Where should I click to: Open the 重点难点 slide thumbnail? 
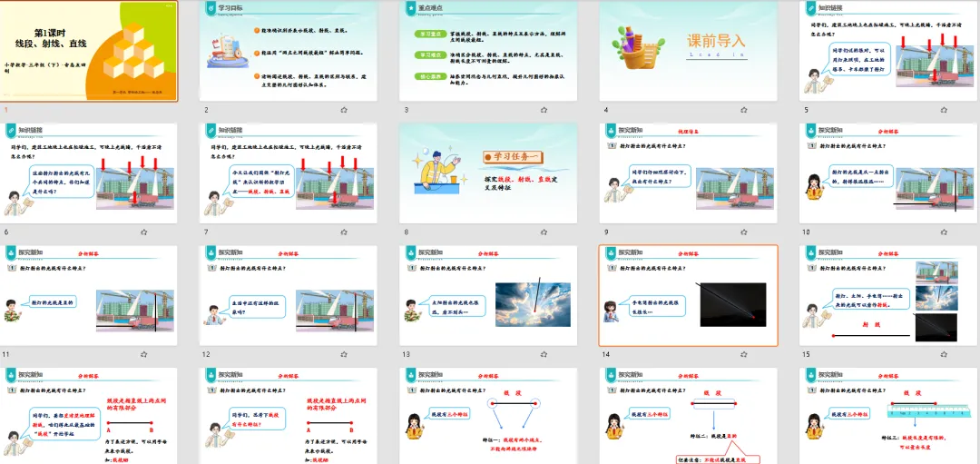(489, 51)
